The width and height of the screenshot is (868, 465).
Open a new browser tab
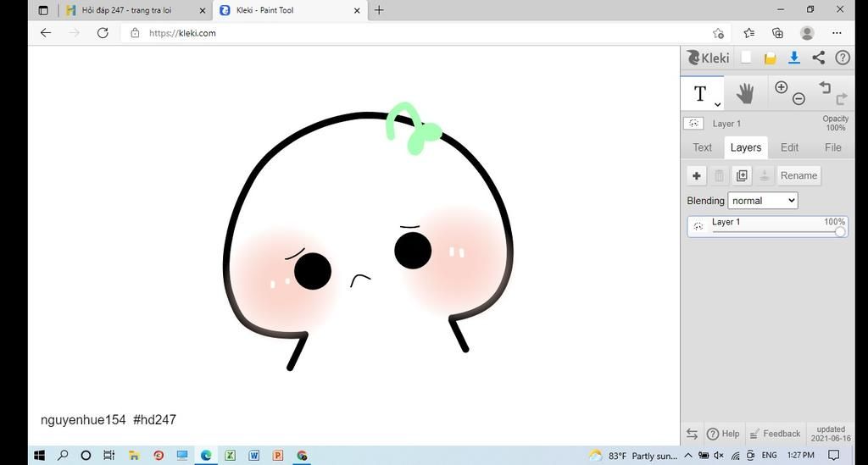click(379, 10)
